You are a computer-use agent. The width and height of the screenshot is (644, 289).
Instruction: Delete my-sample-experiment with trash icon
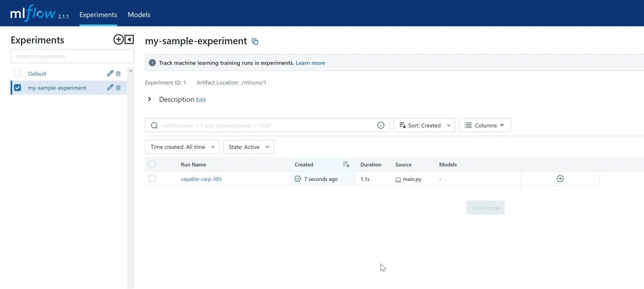pos(118,88)
